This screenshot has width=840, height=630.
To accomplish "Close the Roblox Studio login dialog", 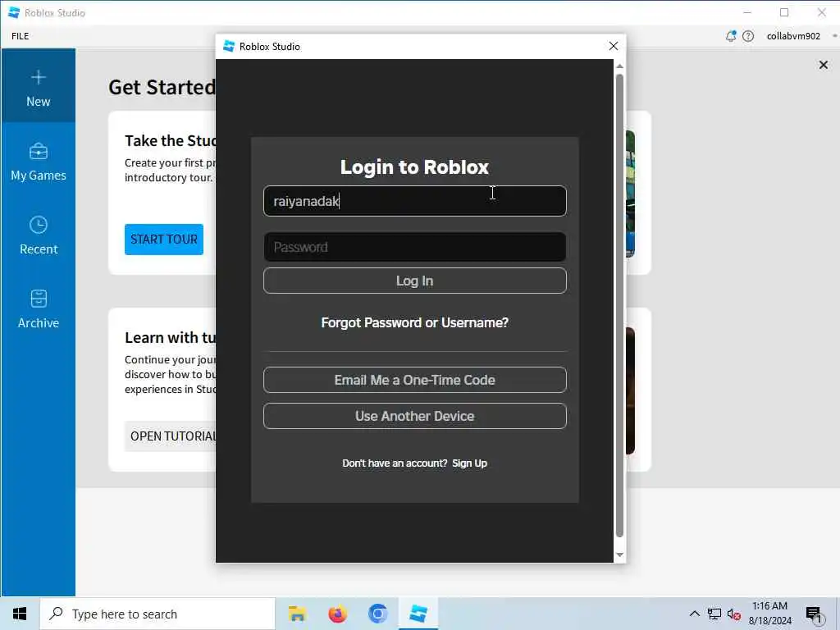I will click(614, 46).
